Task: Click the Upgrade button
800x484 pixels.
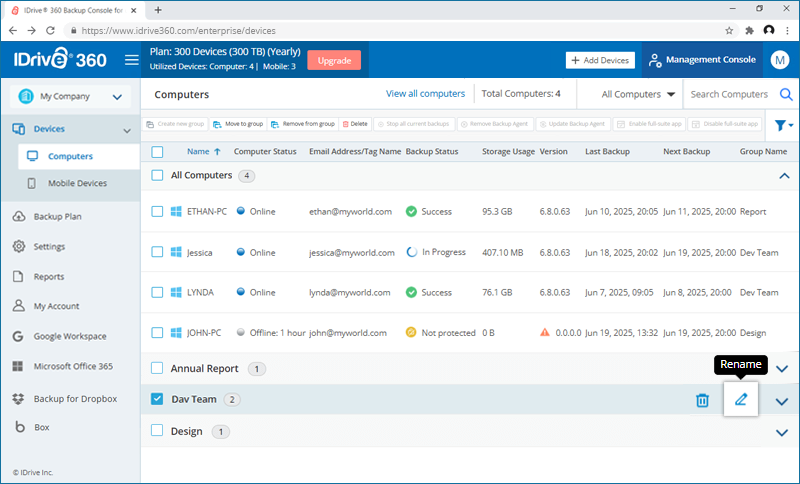Action: coord(333,60)
